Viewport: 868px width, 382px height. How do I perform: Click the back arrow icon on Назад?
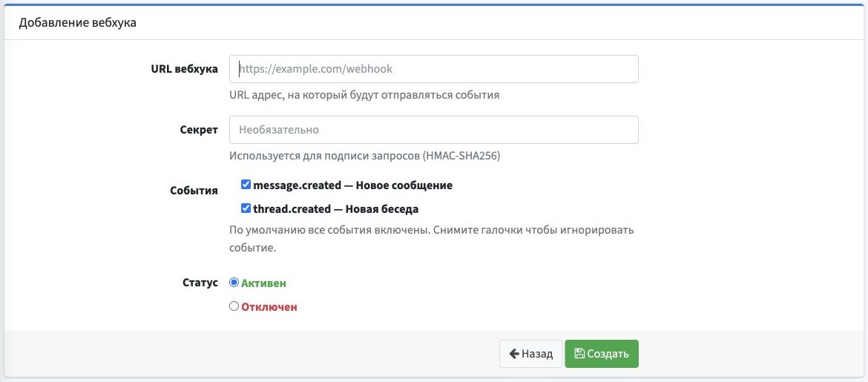coord(513,354)
